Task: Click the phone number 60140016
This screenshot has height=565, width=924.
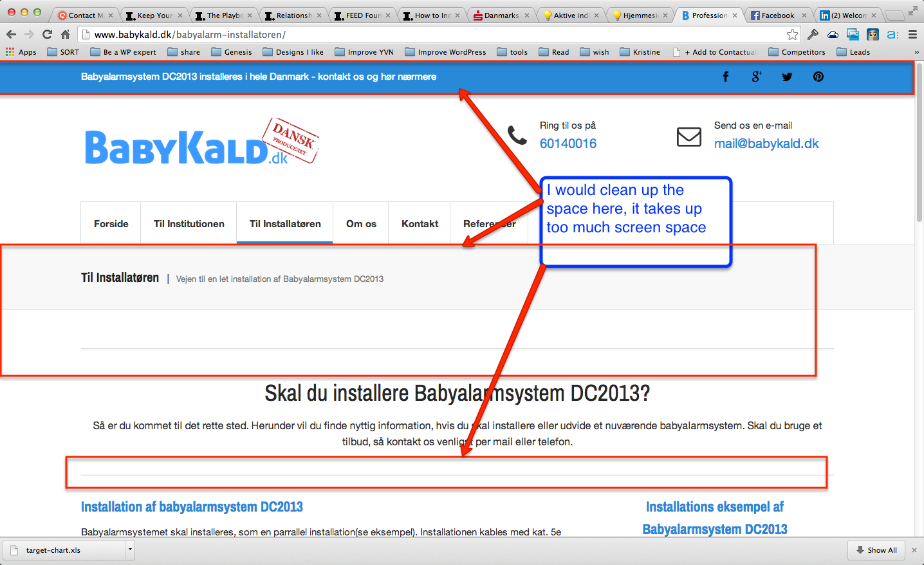Action: pos(568,144)
